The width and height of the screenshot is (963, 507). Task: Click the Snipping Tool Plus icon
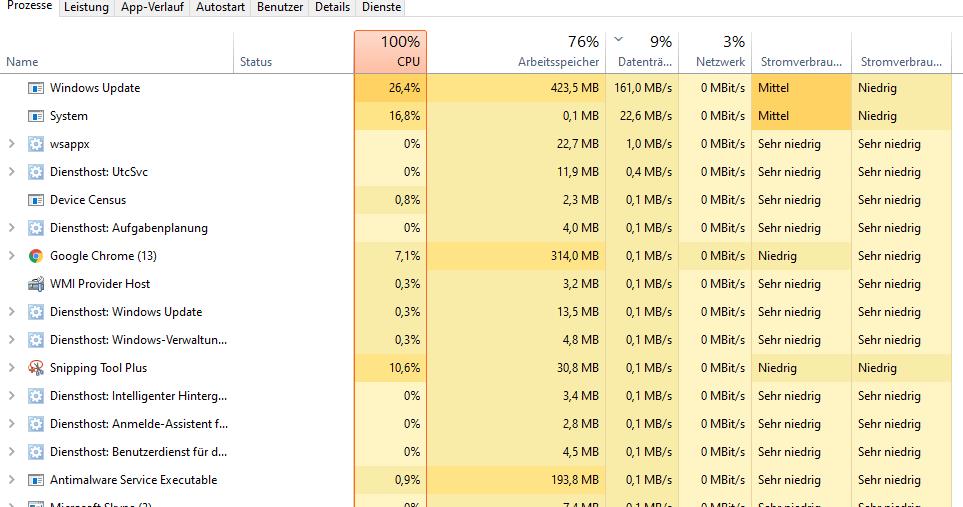[36, 368]
